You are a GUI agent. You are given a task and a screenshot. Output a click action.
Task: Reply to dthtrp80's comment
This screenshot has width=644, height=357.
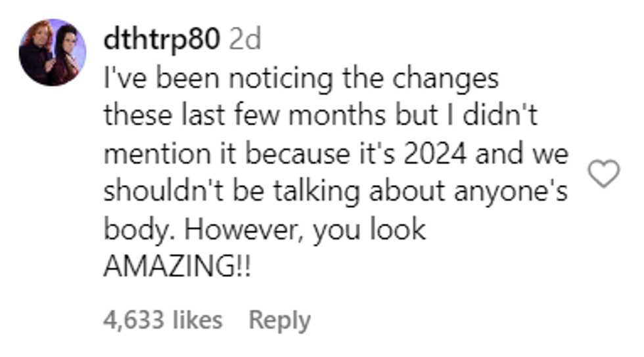(279, 320)
